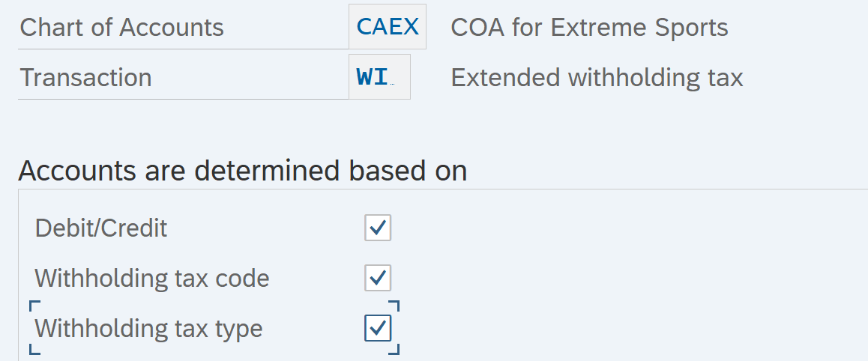Toggle the Debit/Credit checkbox
Image resolution: width=868 pixels, height=361 pixels.
click(x=378, y=228)
